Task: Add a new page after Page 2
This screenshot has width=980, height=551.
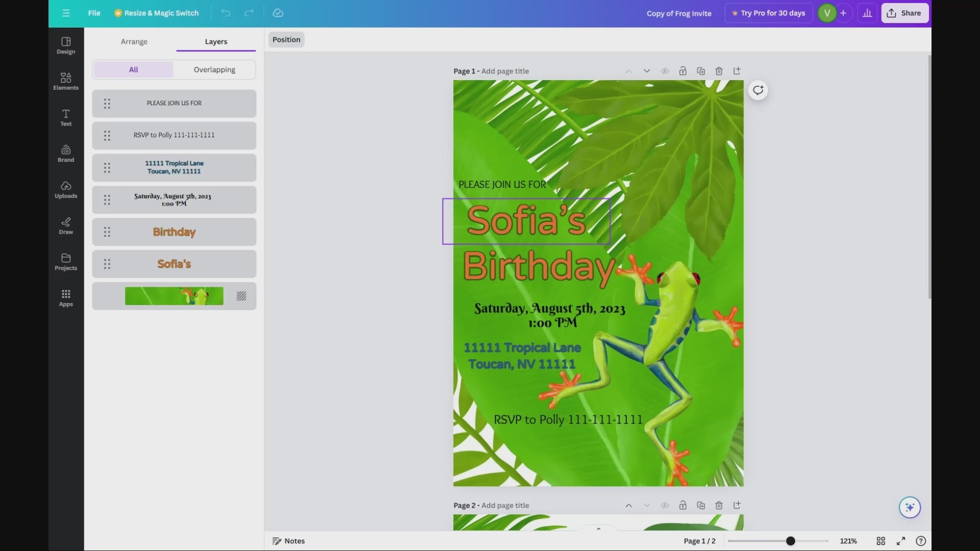Action: pos(737,505)
